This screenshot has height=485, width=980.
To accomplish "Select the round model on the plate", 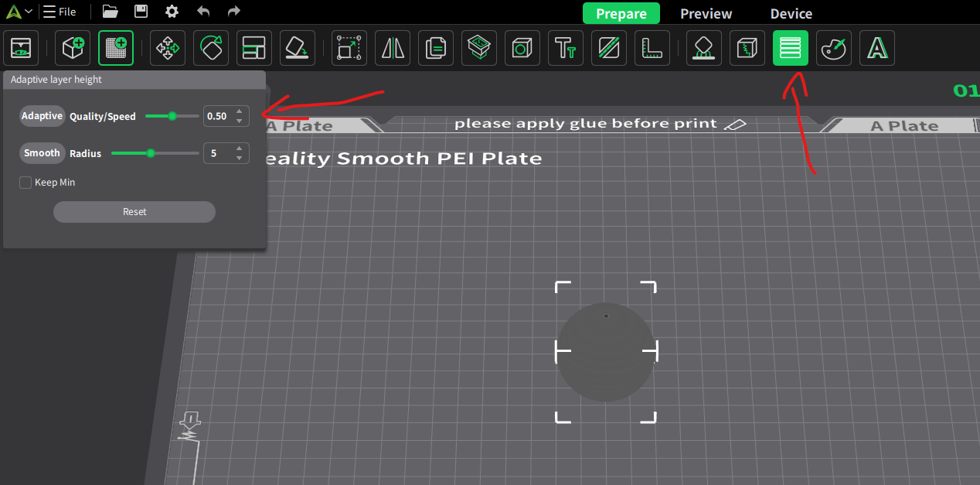I will tap(605, 352).
